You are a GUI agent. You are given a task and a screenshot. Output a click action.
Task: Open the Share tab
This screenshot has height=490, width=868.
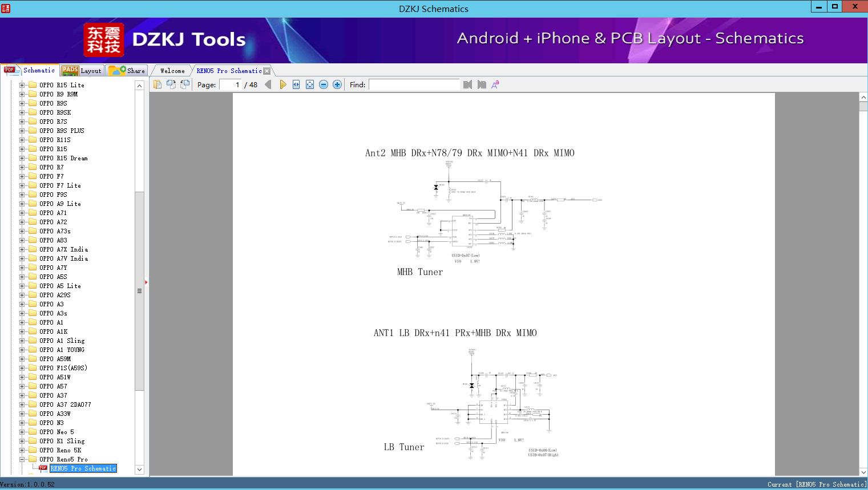pyautogui.click(x=127, y=71)
